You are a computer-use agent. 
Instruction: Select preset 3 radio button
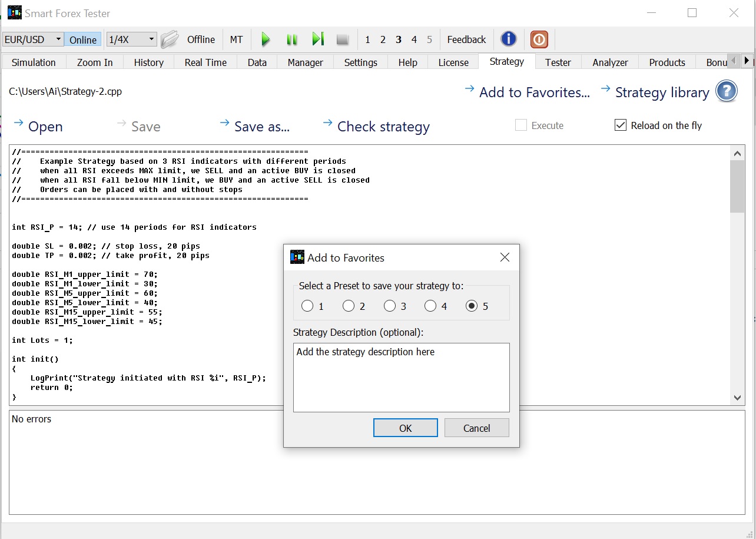point(390,306)
